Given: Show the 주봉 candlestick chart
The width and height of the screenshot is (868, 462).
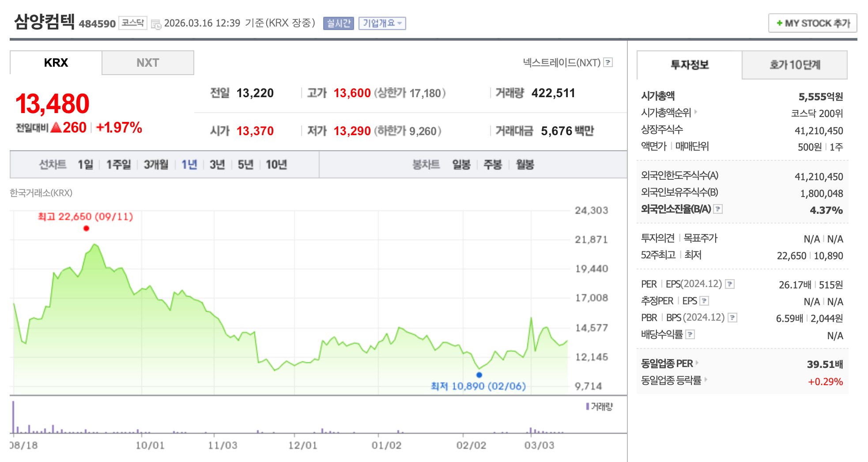Looking at the screenshot, I should pyautogui.click(x=493, y=165).
